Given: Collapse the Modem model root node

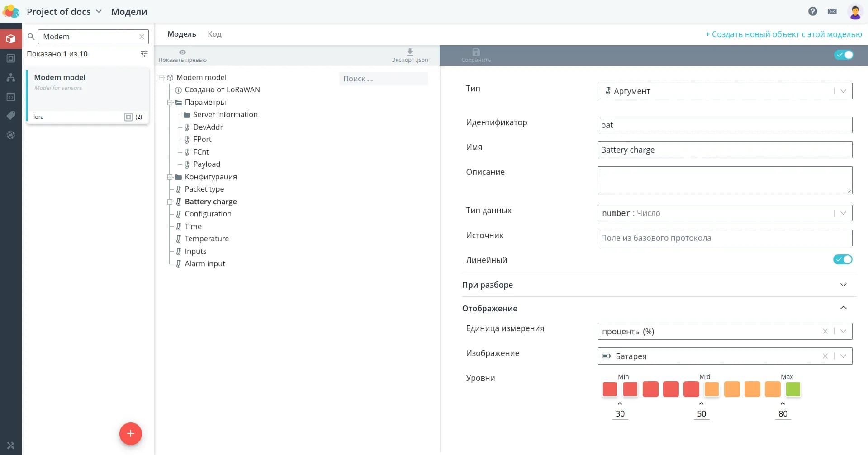Looking at the screenshot, I should (161, 78).
